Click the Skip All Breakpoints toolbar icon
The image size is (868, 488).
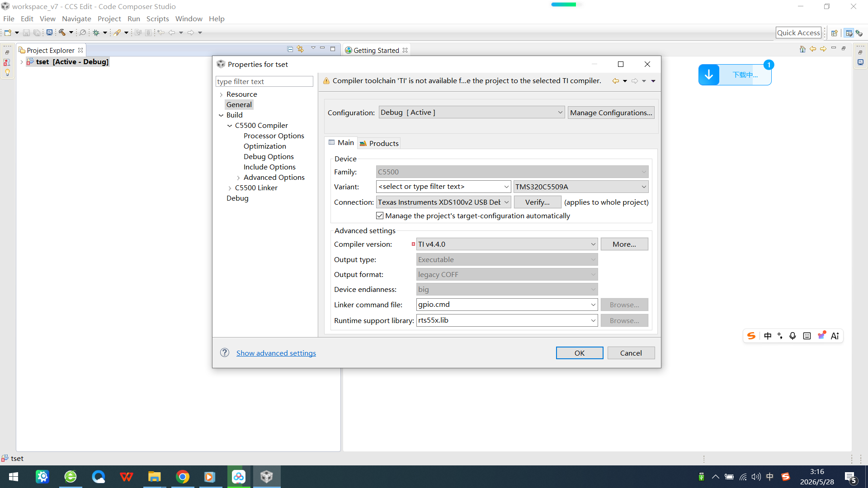[83, 33]
